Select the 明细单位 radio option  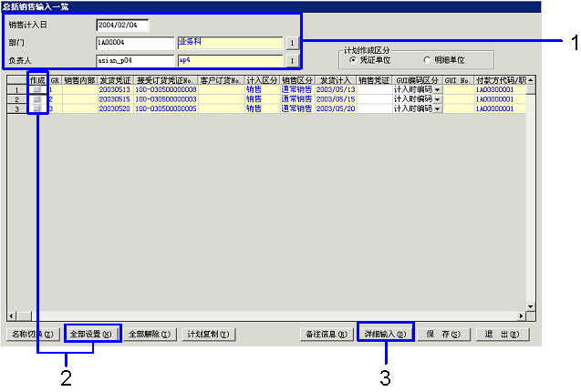pos(427,60)
